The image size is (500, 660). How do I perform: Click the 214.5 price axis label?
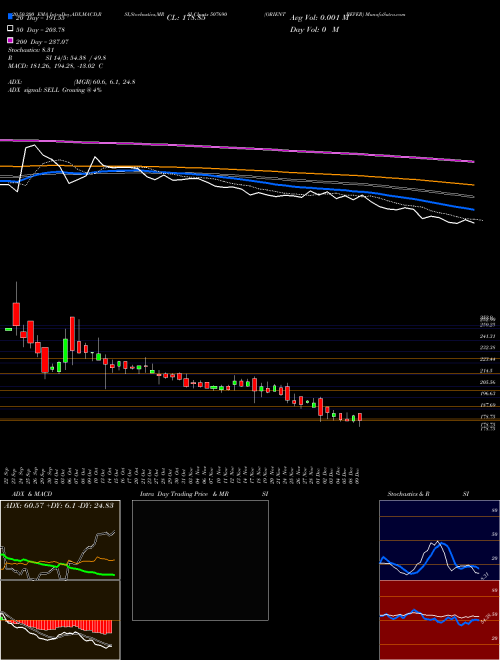pyautogui.click(x=487, y=371)
